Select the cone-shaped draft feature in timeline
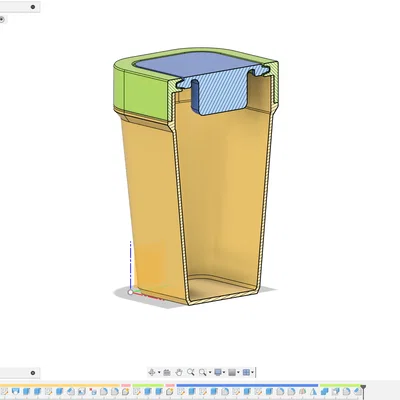Image resolution: width=400 pixels, height=400 pixels. [x=313, y=391]
